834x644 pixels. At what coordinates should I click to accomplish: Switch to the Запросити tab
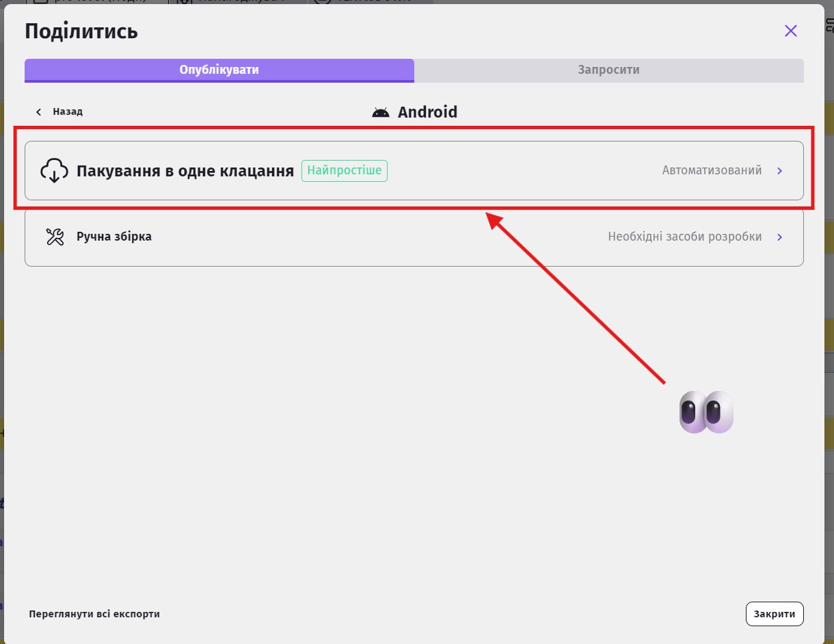[x=608, y=70]
